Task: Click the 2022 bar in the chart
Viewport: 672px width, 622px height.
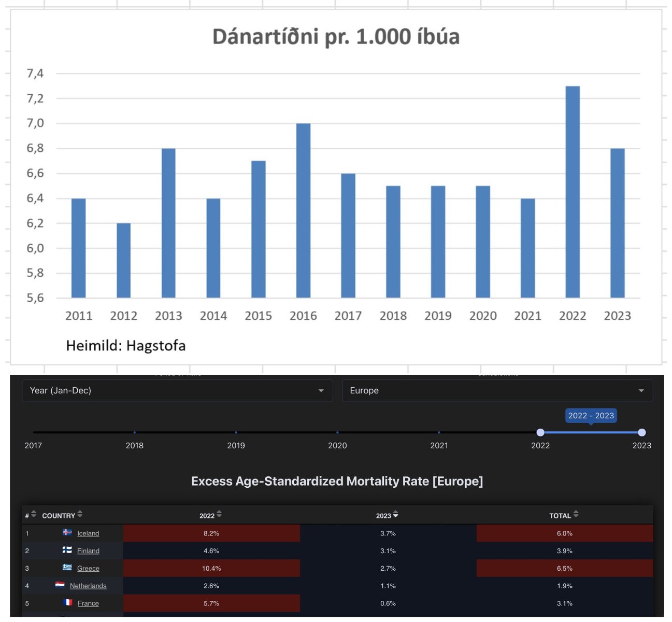Action: 573,192
